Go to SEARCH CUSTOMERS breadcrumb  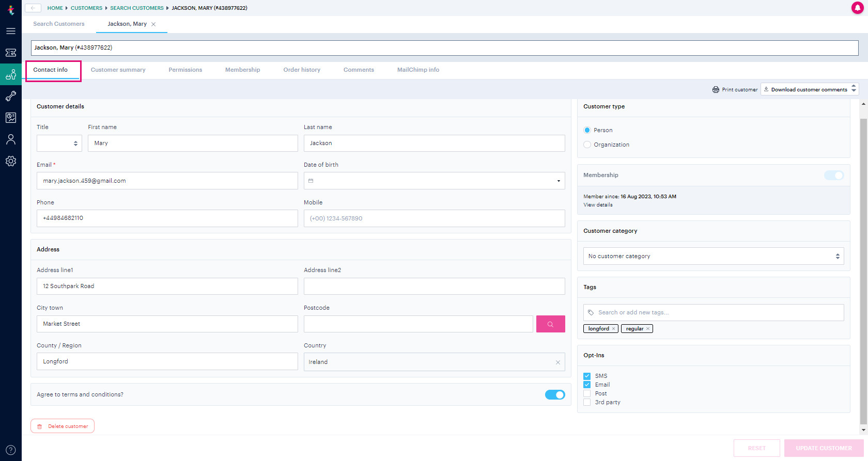pyautogui.click(x=137, y=8)
